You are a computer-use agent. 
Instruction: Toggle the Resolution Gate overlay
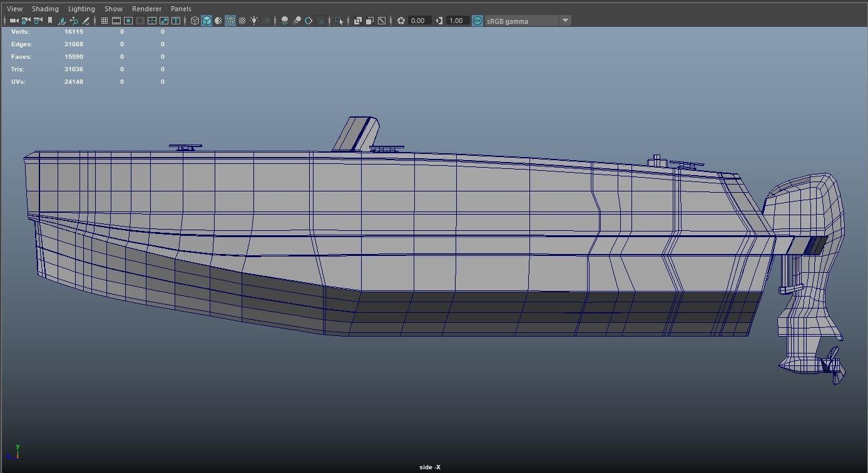pos(128,21)
